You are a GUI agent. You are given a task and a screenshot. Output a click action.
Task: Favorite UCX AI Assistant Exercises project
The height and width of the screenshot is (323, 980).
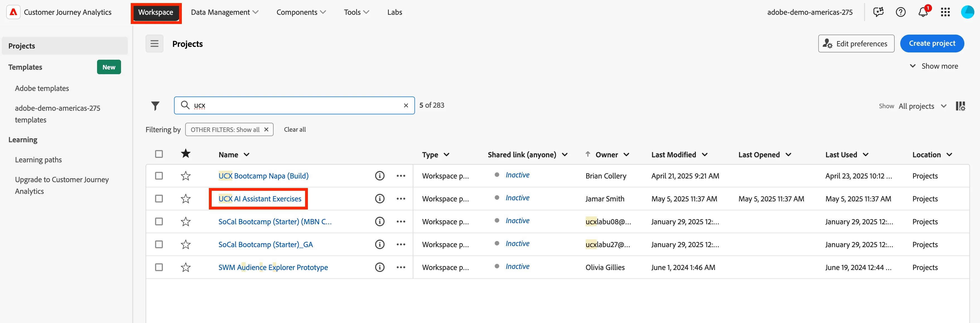pyautogui.click(x=186, y=199)
